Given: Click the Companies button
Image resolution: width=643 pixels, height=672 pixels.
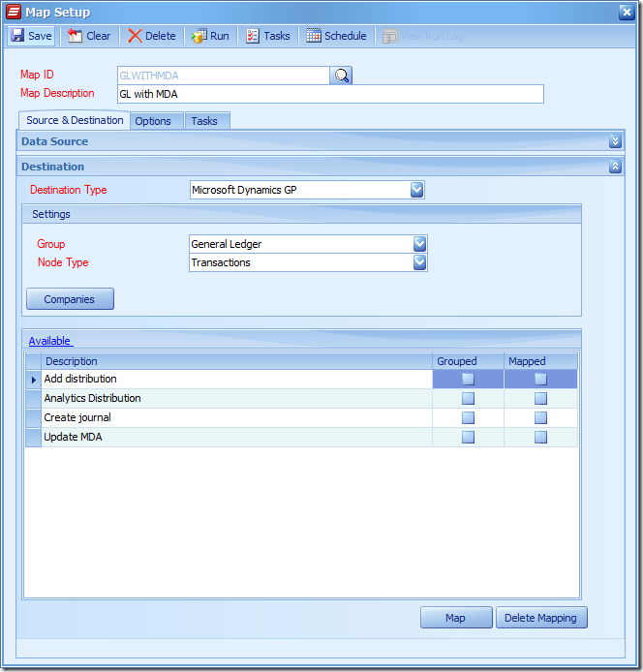Looking at the screenshot, I should coord(70,298).
